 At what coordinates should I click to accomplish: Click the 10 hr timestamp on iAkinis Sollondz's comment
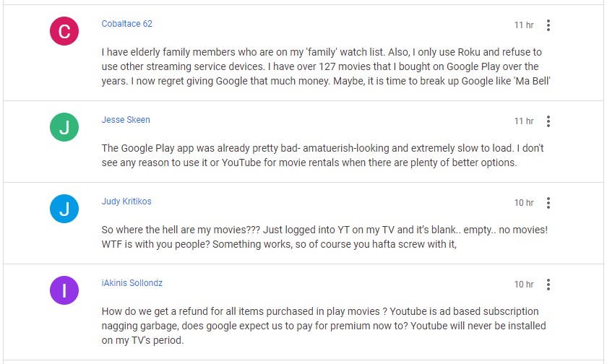[524, 285]
